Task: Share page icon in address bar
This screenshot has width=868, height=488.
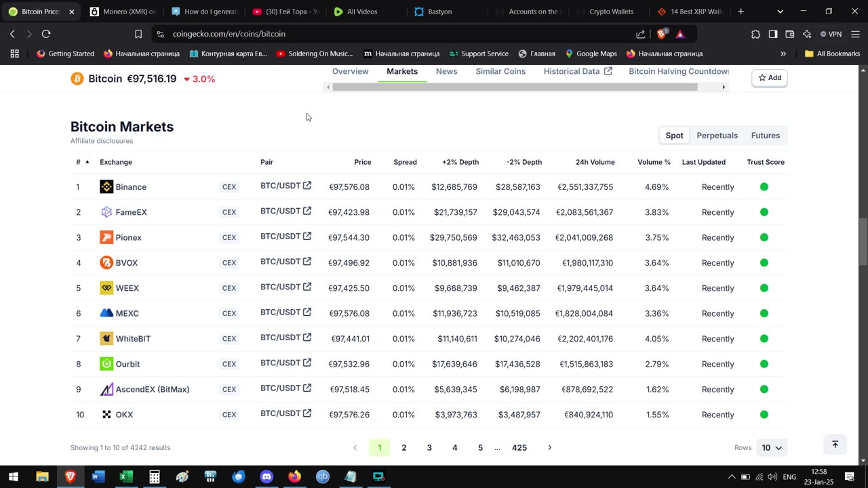Action: [641, 34]
